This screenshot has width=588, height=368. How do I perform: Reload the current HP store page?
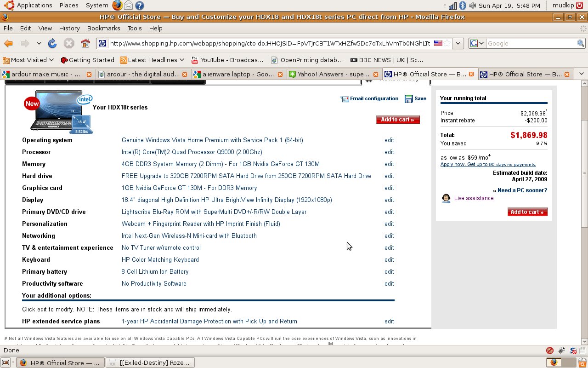[x=52, y=43]
